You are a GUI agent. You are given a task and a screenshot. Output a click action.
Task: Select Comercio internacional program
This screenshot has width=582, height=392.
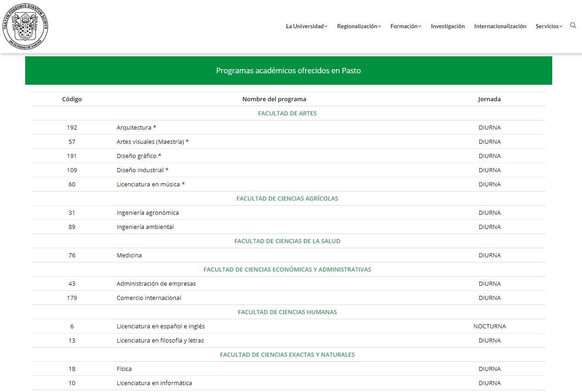(149, 298)
